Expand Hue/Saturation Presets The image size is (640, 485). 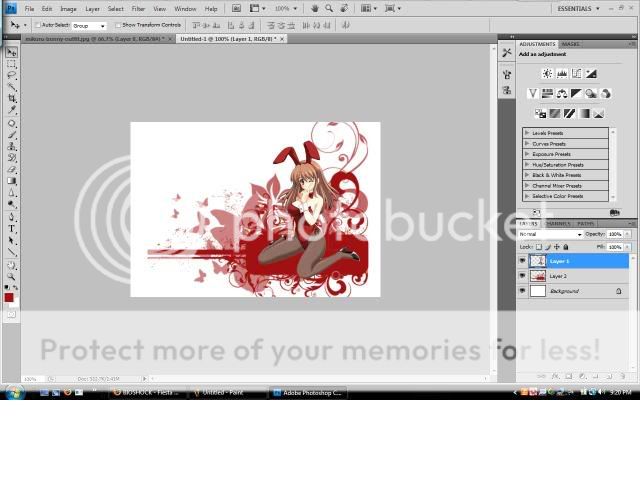pos(527,165)
